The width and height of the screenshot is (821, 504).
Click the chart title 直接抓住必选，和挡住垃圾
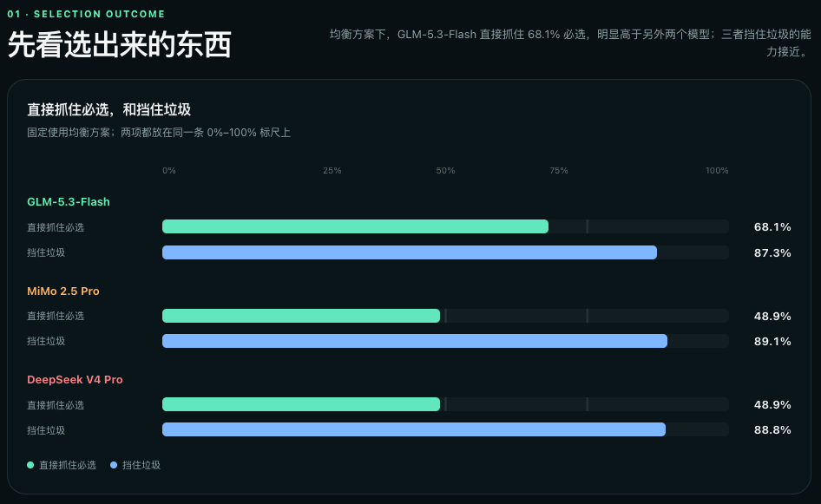coord(108,109)
